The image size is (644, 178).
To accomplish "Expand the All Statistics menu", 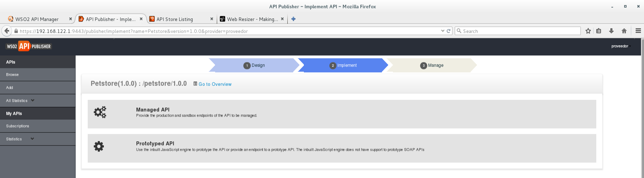I will [x=32, y=100].
